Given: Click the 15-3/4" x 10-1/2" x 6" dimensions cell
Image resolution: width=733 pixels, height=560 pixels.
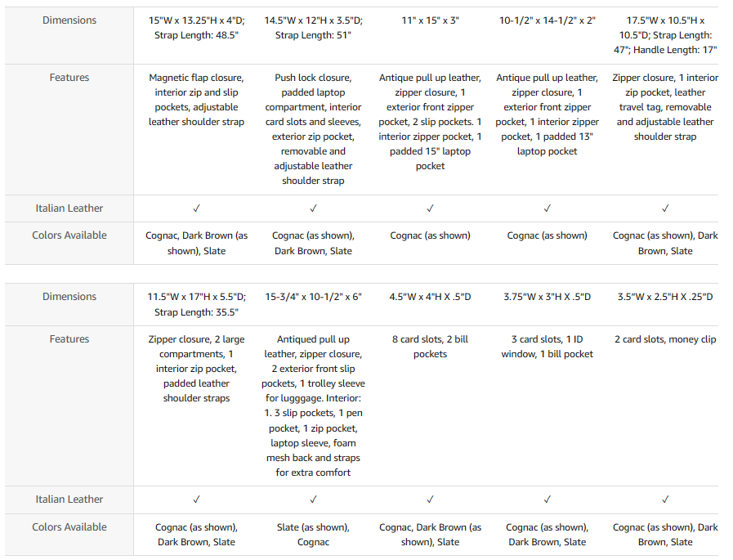Looking at the screenshot, I should [x=314, y=297].
